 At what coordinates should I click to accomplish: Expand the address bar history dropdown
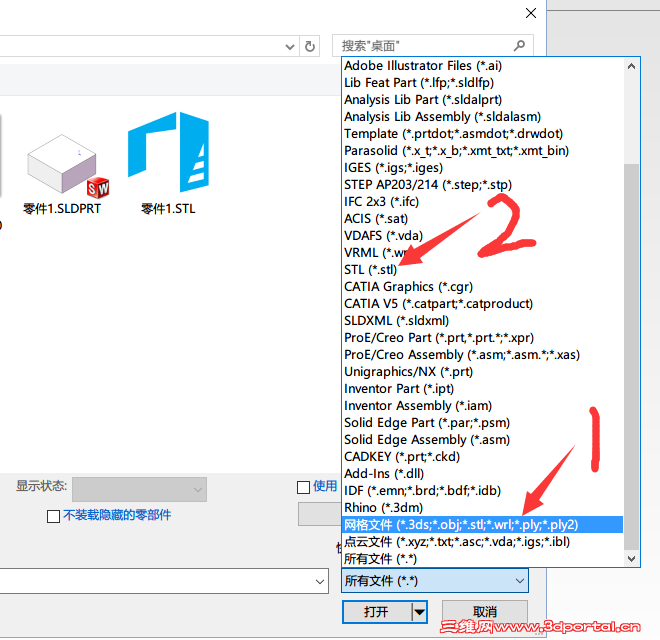[290, 46]
